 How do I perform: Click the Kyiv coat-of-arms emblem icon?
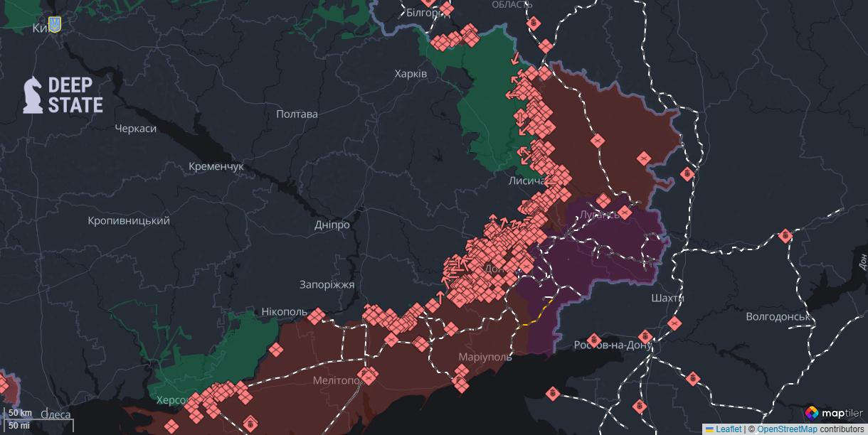[x=55, y=25]
